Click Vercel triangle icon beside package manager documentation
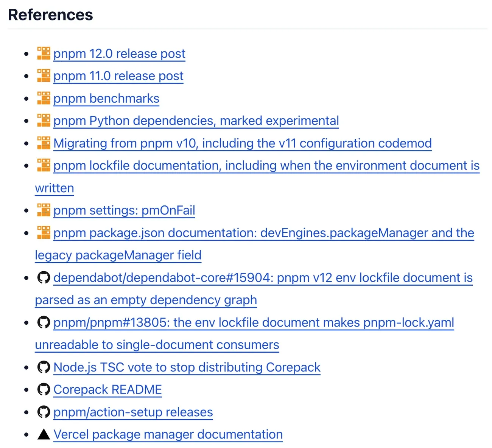This screenshot has width=492, height=448. pos(44,434)
